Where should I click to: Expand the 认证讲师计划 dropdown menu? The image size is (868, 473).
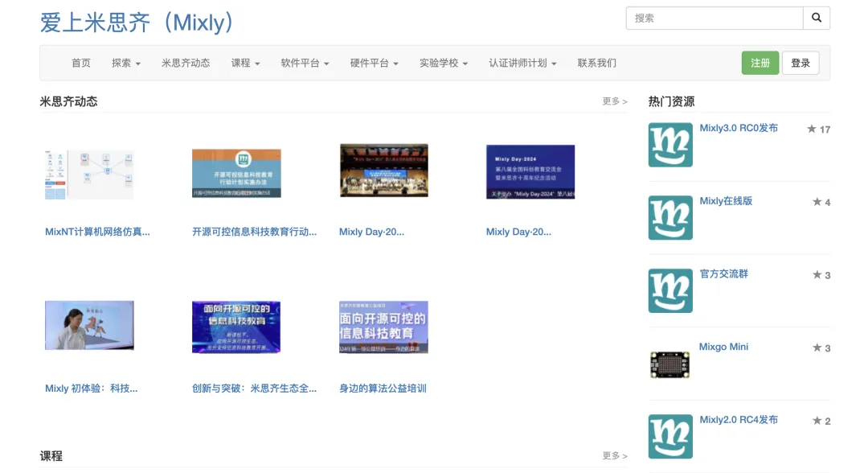[x=522, y=63]
